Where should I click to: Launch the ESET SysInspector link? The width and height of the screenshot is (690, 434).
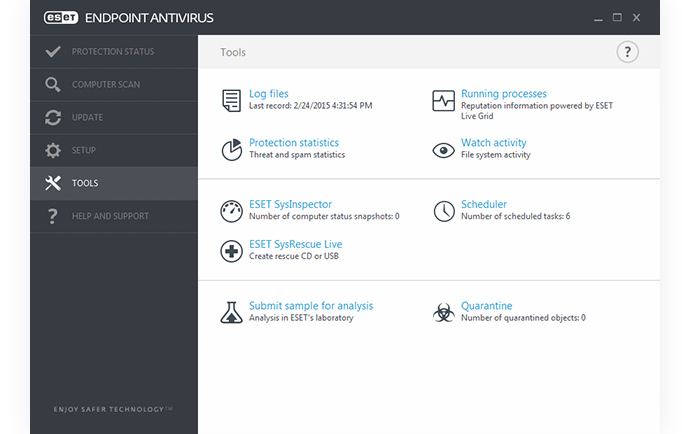[x=290, y=204]
